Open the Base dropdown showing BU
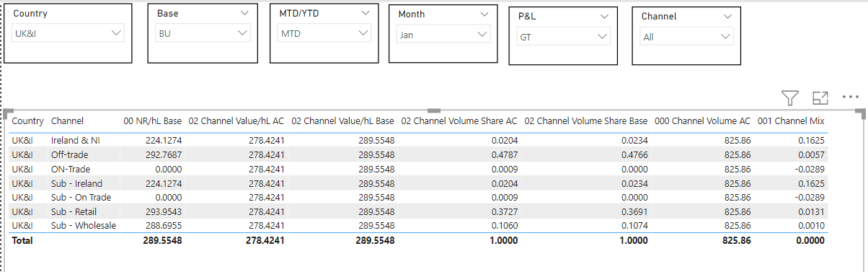The height and width of the screenshot is (272, 868). [203, 33]
